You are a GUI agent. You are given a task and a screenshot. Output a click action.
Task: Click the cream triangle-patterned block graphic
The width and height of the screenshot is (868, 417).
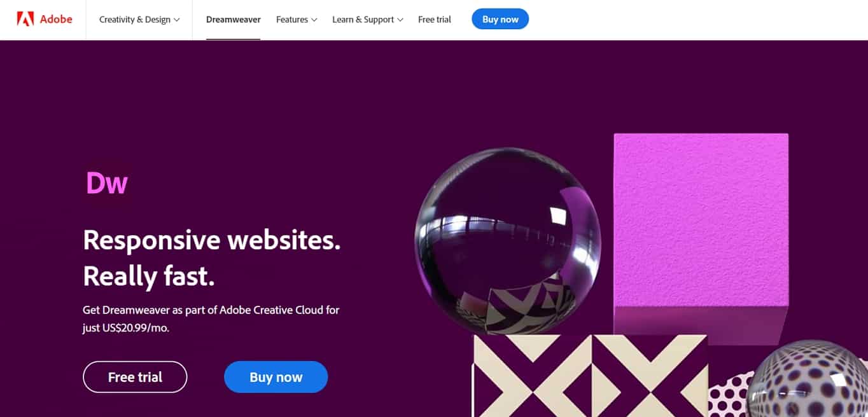589,376
